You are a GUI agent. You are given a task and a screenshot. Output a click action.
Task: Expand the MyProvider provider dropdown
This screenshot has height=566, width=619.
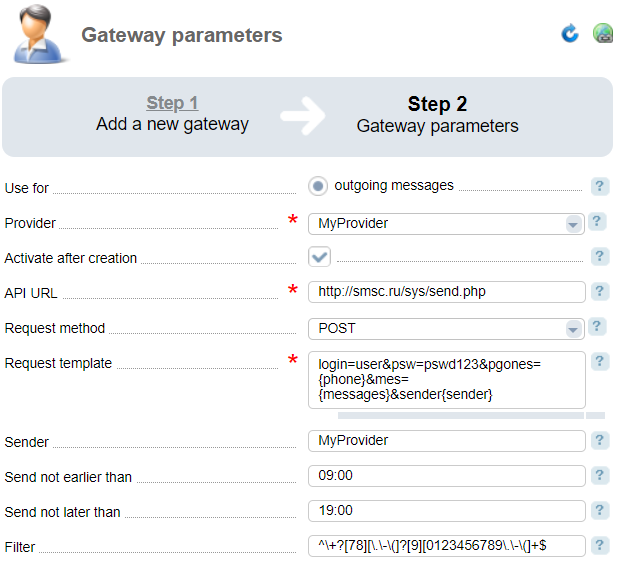click(x=446, y=224)
